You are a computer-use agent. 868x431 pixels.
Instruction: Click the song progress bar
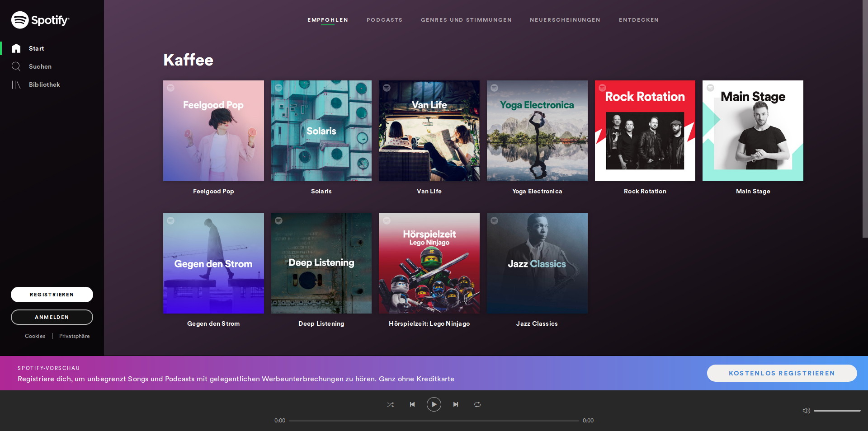(434, 421)
